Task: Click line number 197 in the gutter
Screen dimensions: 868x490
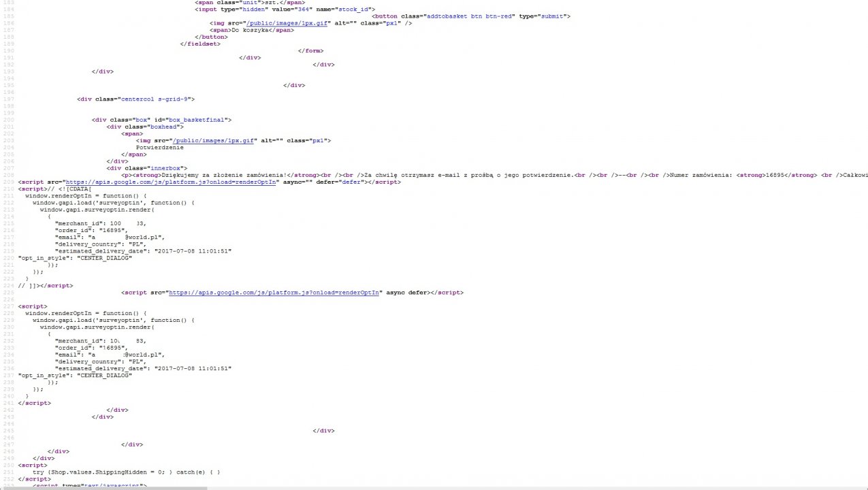Action: click(x=7, y=99)
